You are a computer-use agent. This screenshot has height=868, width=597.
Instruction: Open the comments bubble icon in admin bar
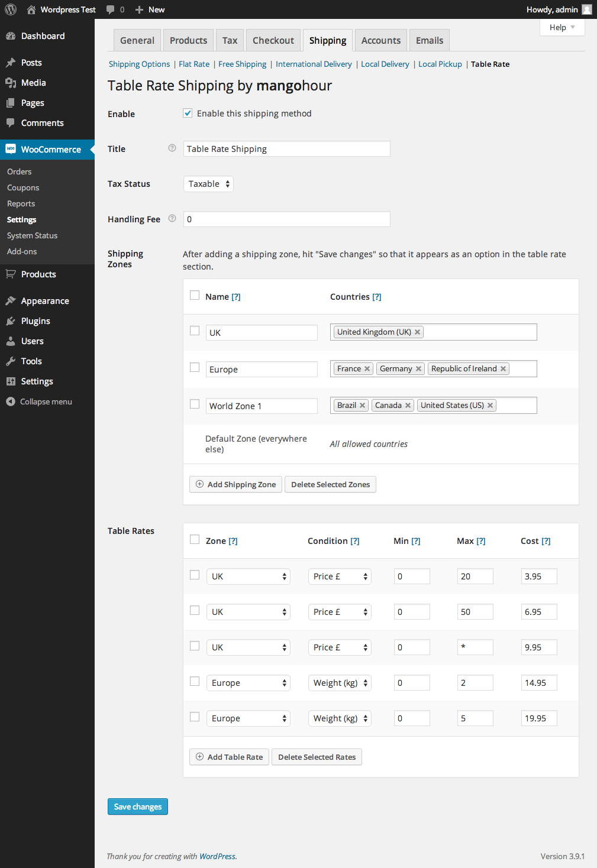(x=110, y=9)
